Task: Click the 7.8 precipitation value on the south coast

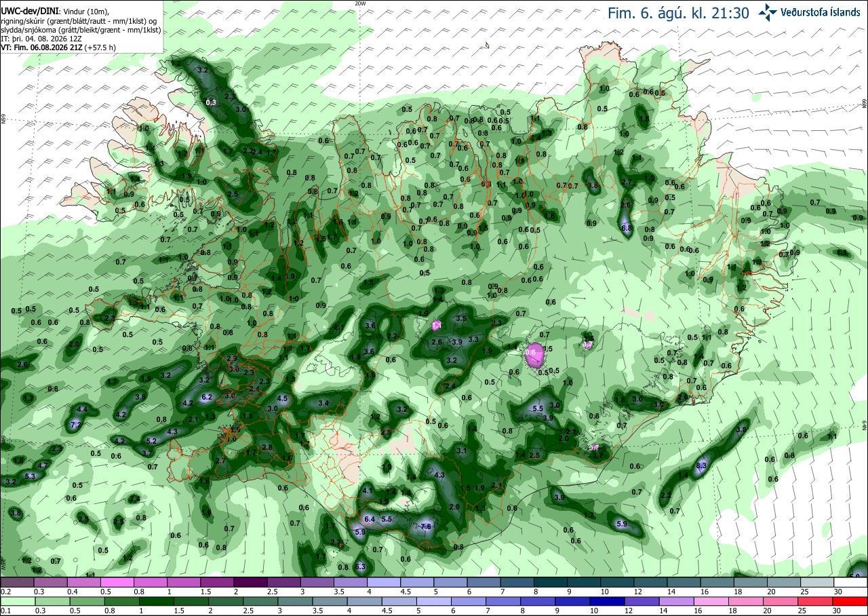Action: coord(426,526)
